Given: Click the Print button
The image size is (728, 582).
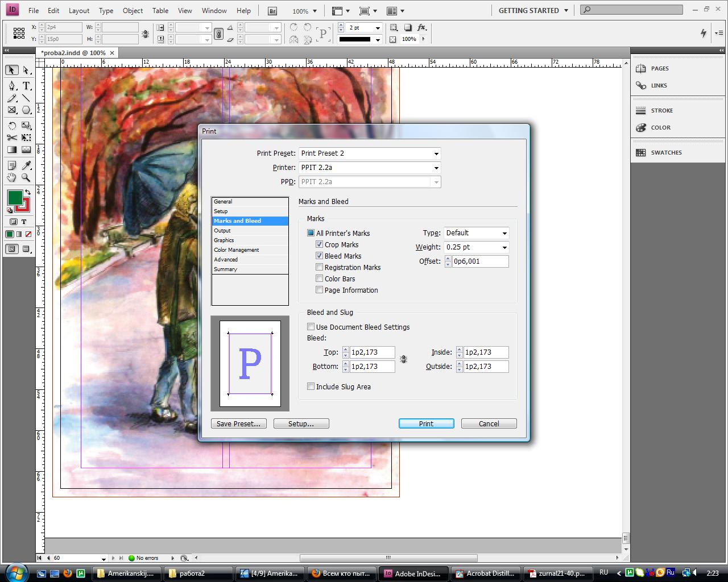Looking at the screenshot, I should (x=427, y=423).
